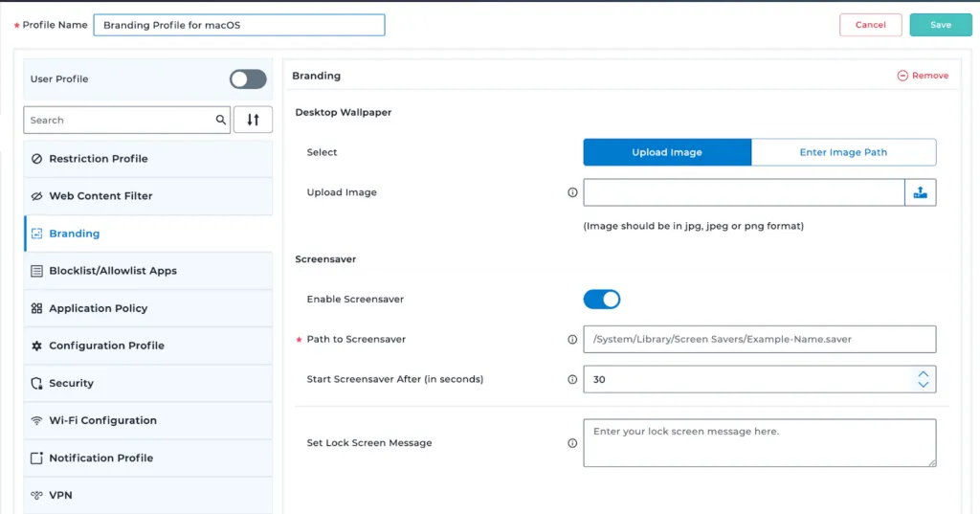Click the info icon for Lock Screen Message

[x=572, y=443]
